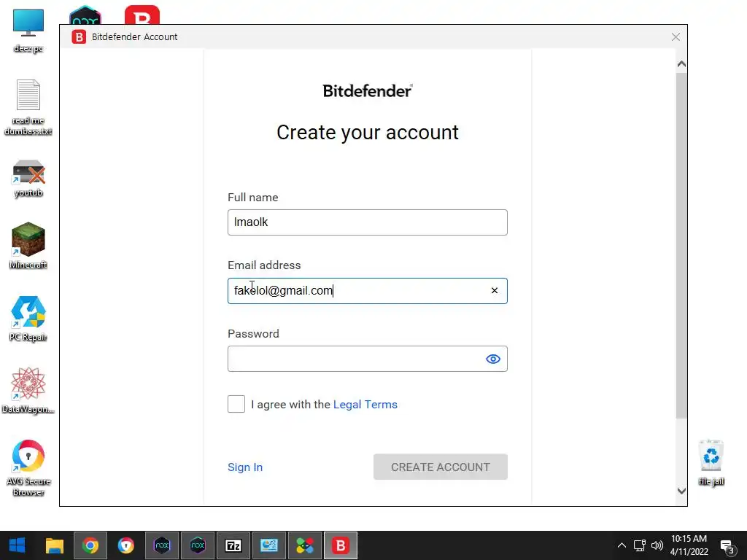Open the monitor utility taskbar icon
The image size is (747, 560).
coord(269,545)
